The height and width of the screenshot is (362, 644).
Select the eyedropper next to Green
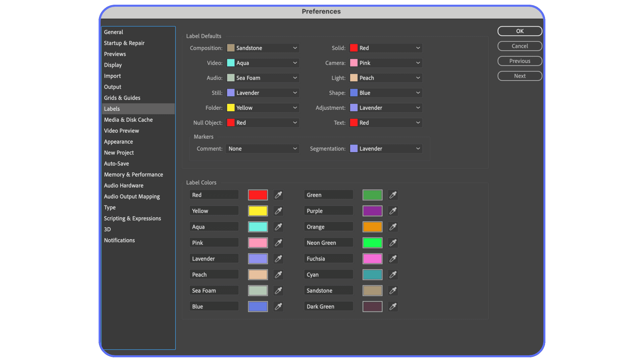(393, 195)
